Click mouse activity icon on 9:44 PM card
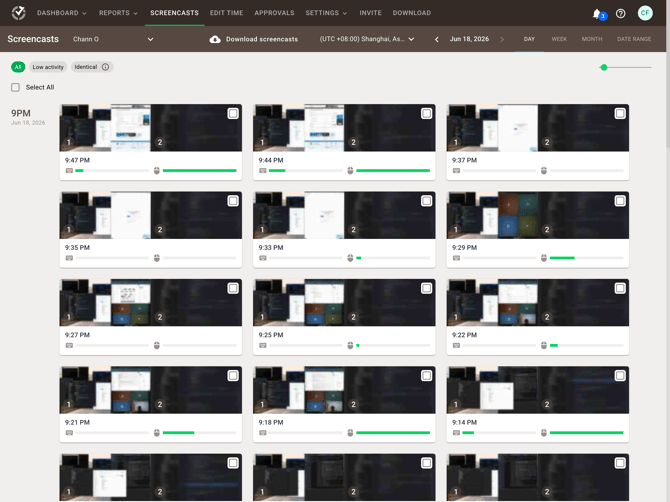The image size is (670, 502). (350, 170)
